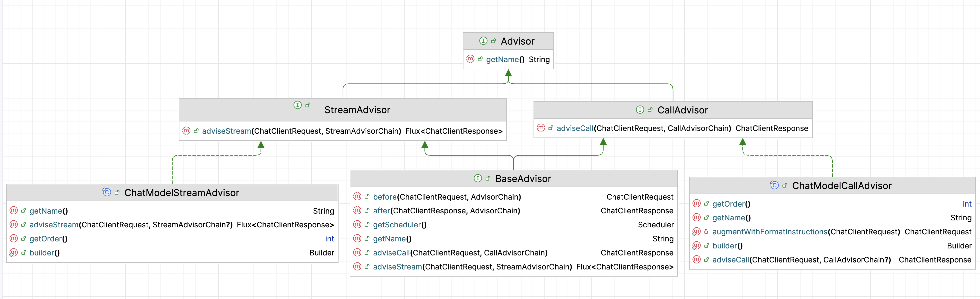980x299 pixels.
Task: Select adviseCall method in CallAdvisor node
Action: coord(575,128)
